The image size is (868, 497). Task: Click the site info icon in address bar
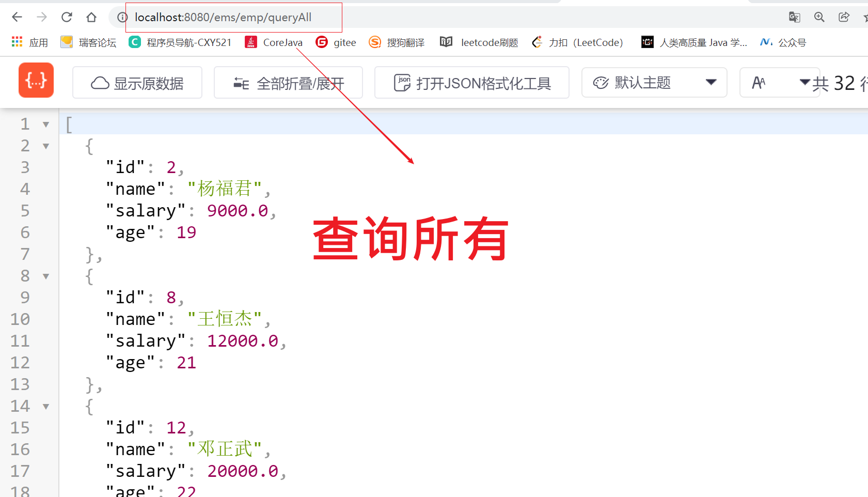[x=122, y=18]
